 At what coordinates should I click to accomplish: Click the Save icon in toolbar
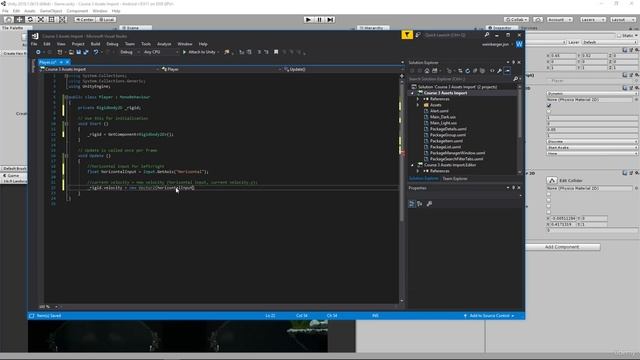(79, 52)
